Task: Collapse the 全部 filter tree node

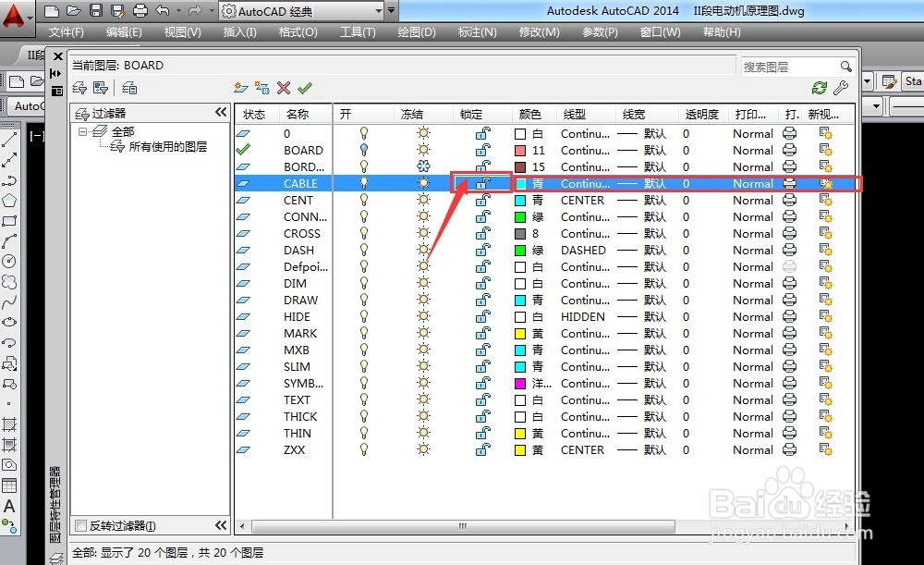Action: 82,131
